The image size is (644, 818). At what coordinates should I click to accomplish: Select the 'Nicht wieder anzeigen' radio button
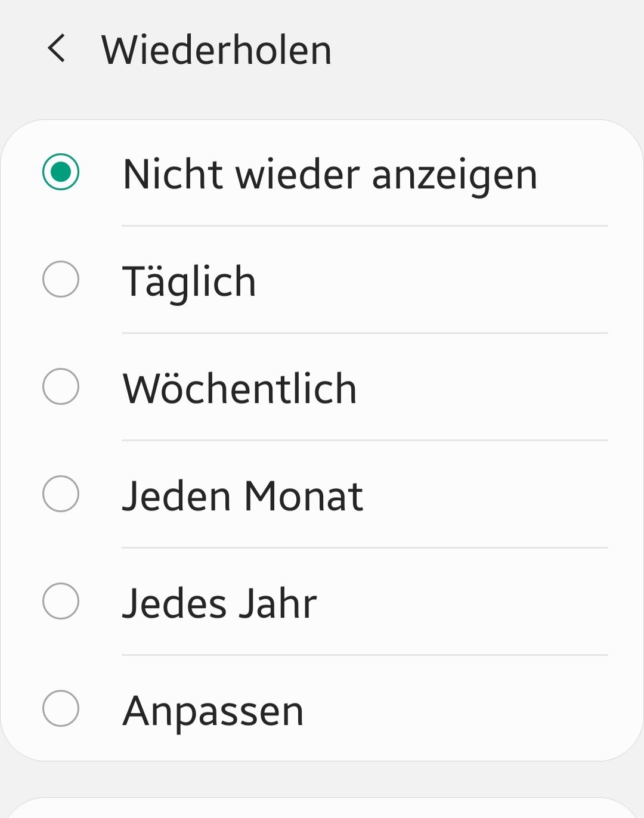(x=61, y=172)
